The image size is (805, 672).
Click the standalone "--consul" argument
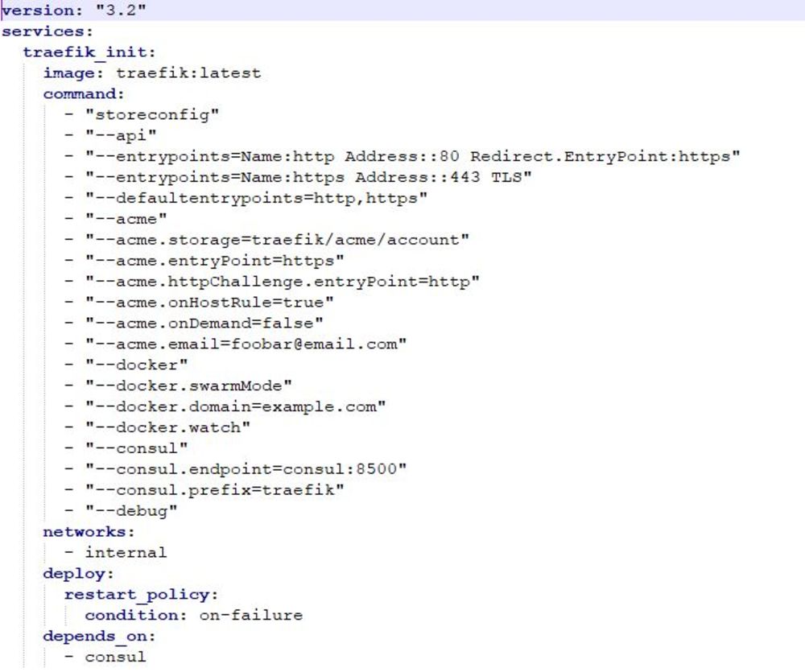(x=137, y=448)
